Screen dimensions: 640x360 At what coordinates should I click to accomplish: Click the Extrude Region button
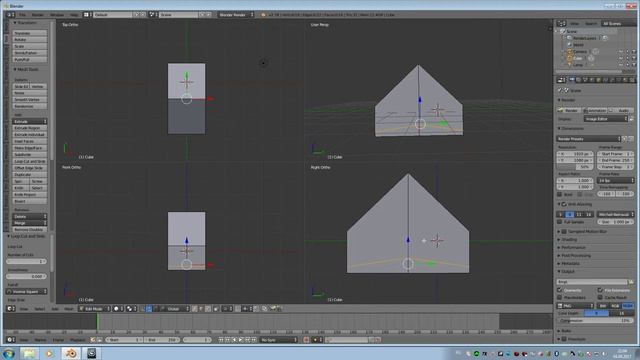click(x=29, y=128)
